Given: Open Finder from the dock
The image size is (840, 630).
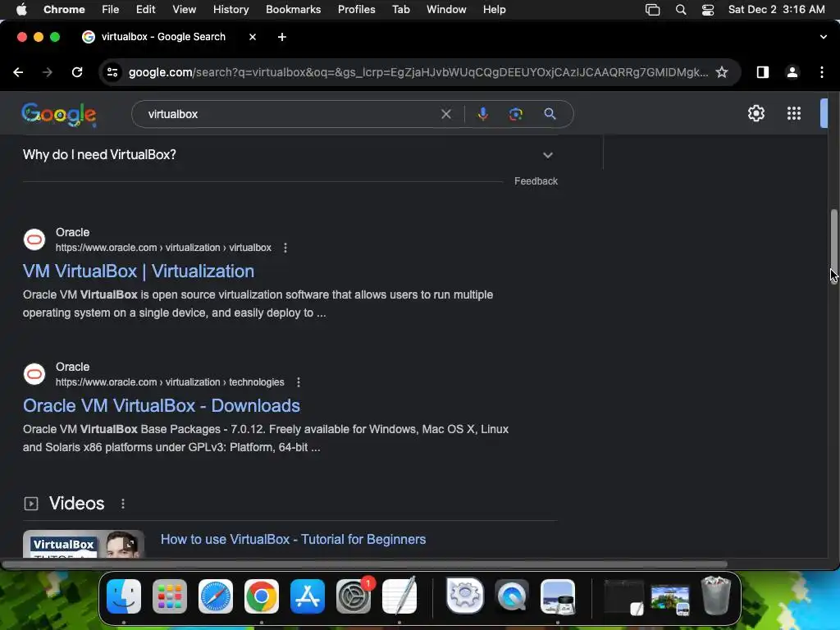Looking at the screenshot, I should (x=124, y=596).
